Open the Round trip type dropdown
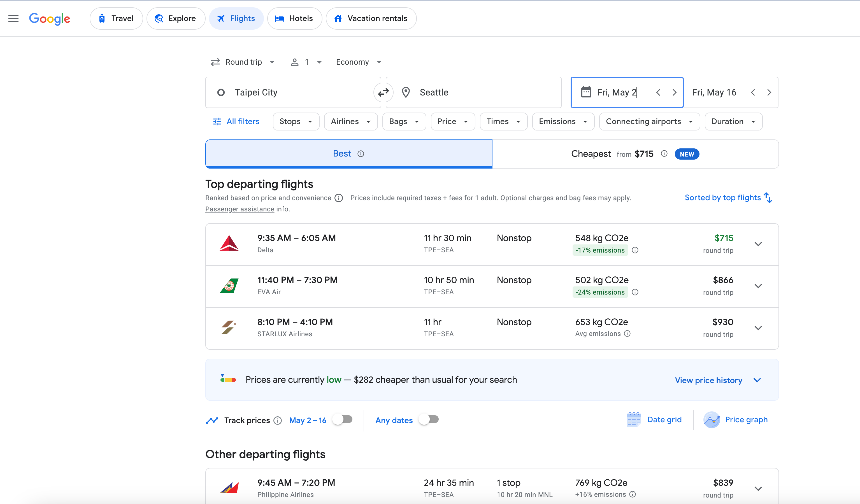The image size is (860, 504). pyautogui.click(x=243, y=62)
